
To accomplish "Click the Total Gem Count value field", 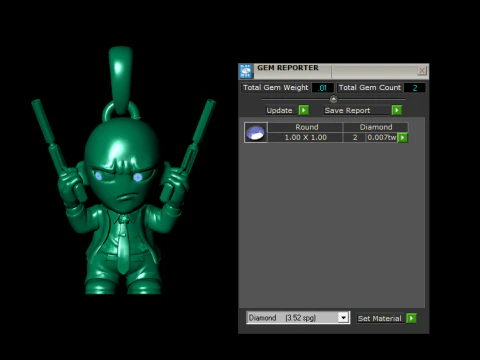I will pyautogui.click(x=414, y=88).
